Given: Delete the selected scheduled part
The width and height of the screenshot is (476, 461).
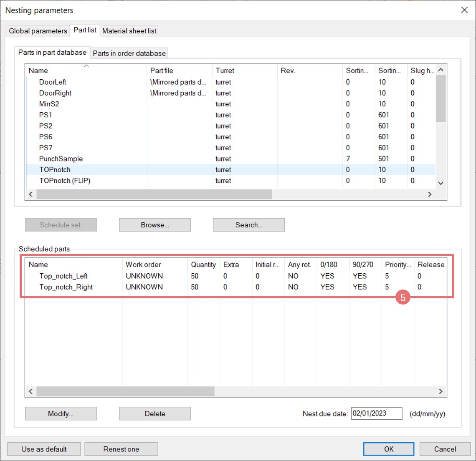Looking at the screenshot, I should (x=155, y=414).
